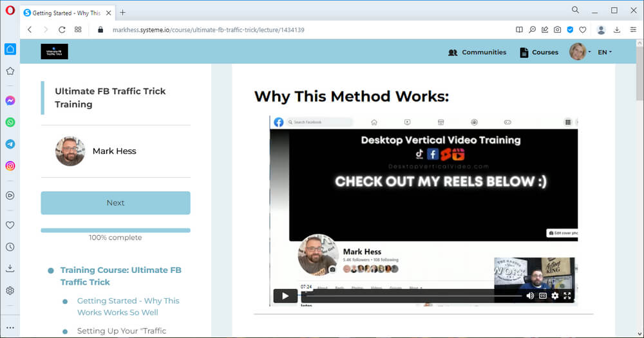Screen dimensions: 644x338
Task: Open Setting Up Your Traffic lecture
Action: click(x=122, y=331)
